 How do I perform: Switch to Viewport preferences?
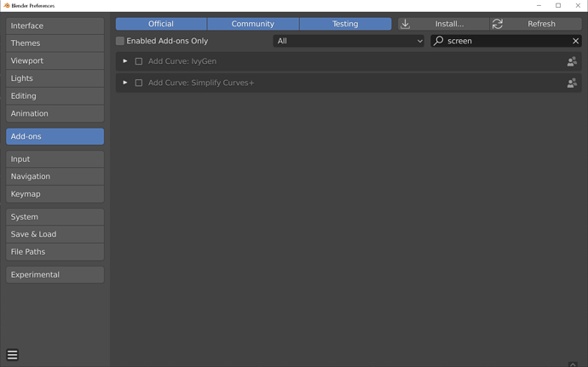click(55, 60)
